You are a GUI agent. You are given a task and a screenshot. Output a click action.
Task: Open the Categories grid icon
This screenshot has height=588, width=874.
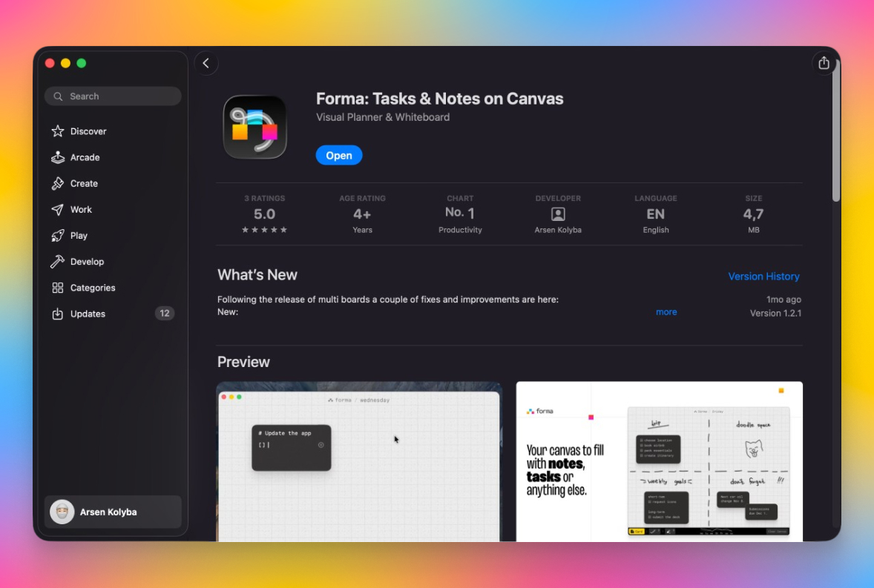[x=57, y=288]
